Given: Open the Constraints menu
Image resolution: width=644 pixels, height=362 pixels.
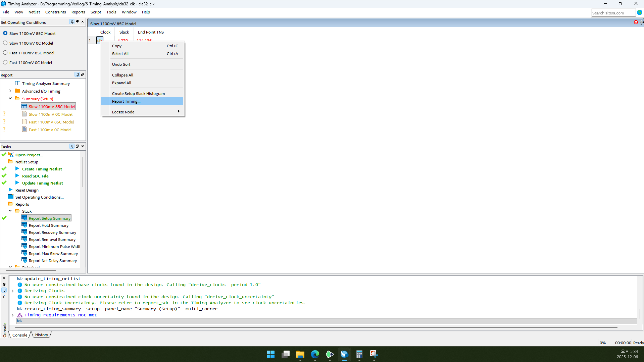Looking at the screenshot, I should 55,12.
